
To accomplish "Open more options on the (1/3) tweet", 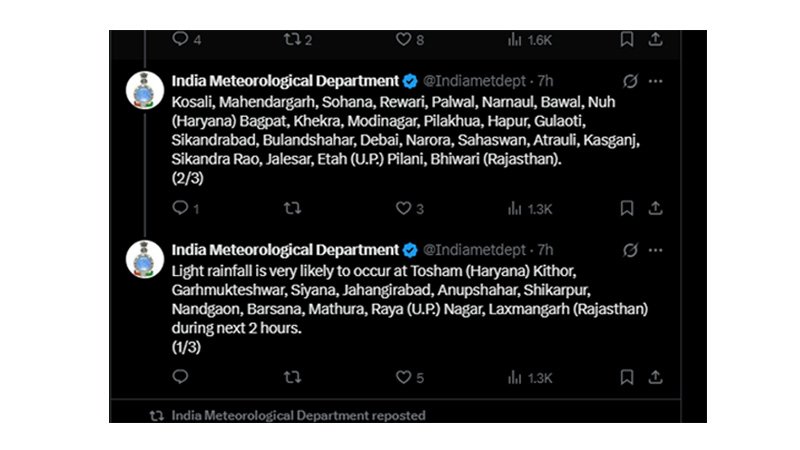I will click(656, 250).
